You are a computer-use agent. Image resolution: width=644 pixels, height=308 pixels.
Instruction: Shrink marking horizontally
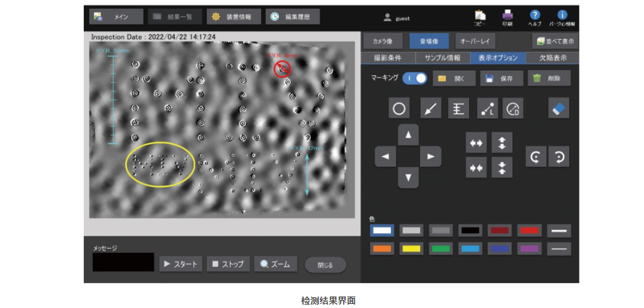(x=476, y=168)
